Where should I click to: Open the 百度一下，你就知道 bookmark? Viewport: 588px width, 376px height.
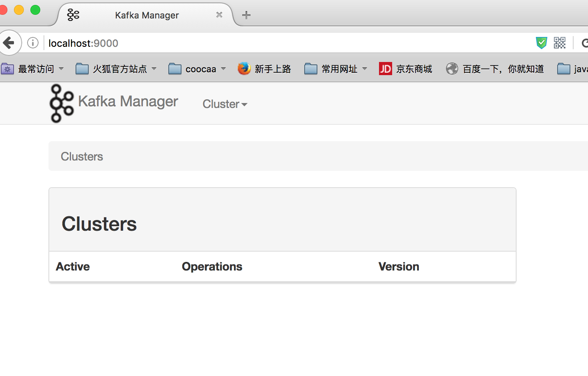point(495,69)
